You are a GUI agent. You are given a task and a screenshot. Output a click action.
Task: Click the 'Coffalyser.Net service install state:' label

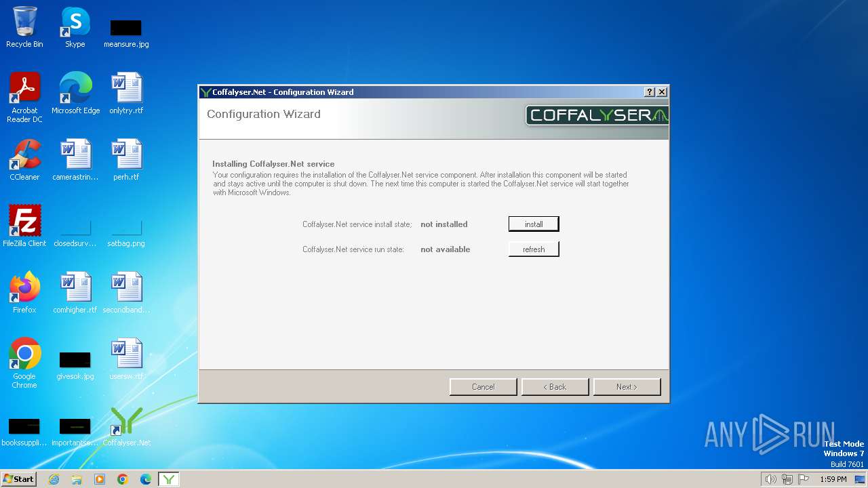tap(357, 224)
